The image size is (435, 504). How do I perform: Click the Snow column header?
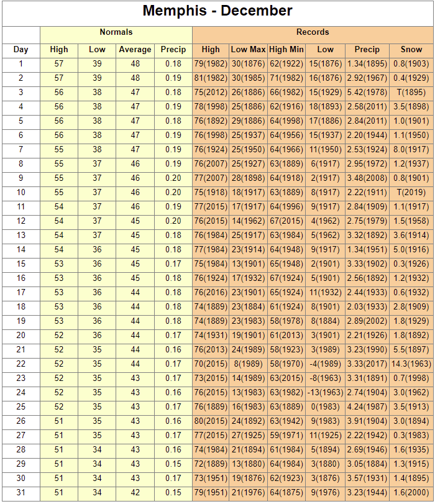tap(411, 50)
